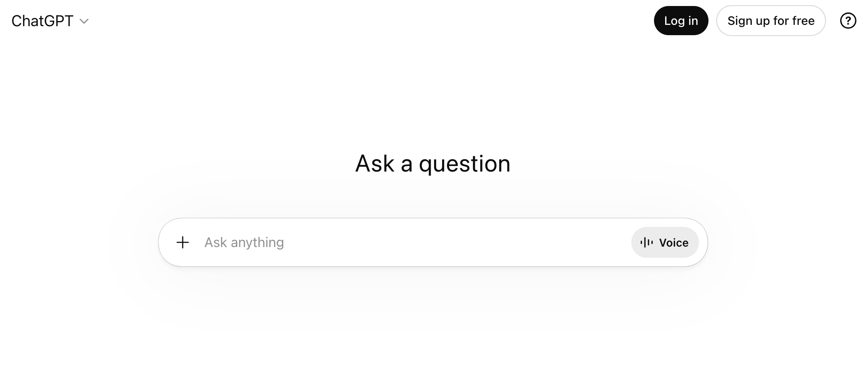The width and height of the screenshot is (868, 368).
Task: Start voice mode via waveform icon
Action: 646,242
